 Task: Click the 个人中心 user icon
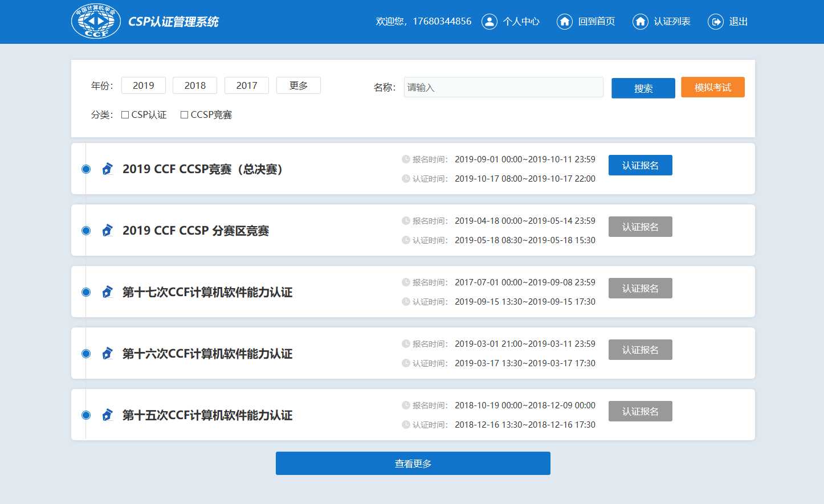[x=489, y=22]
